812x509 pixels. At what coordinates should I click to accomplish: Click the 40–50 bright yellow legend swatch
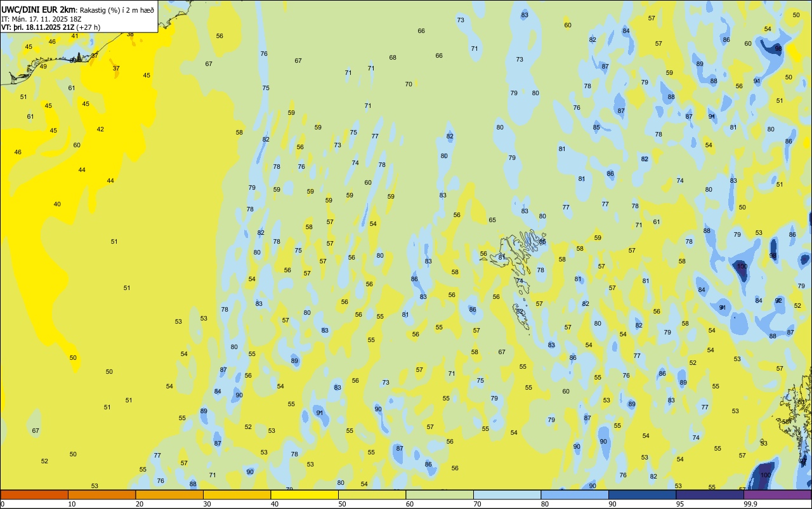pyautogui.click(x=304, y=494)
